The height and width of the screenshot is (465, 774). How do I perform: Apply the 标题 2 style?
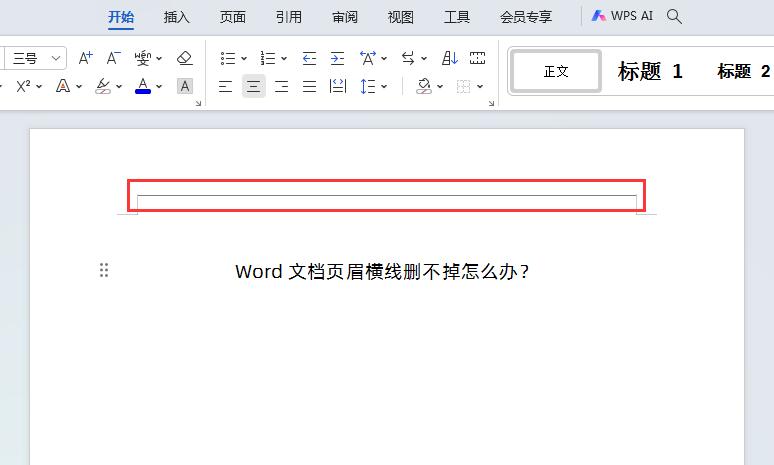point(743,72)
